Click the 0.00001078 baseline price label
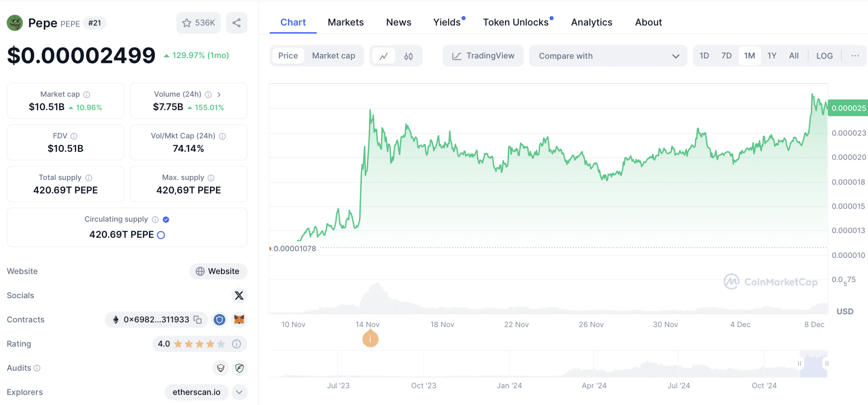Screen dimensions: 868x405 pyautogui.click(x=294, y=248)
